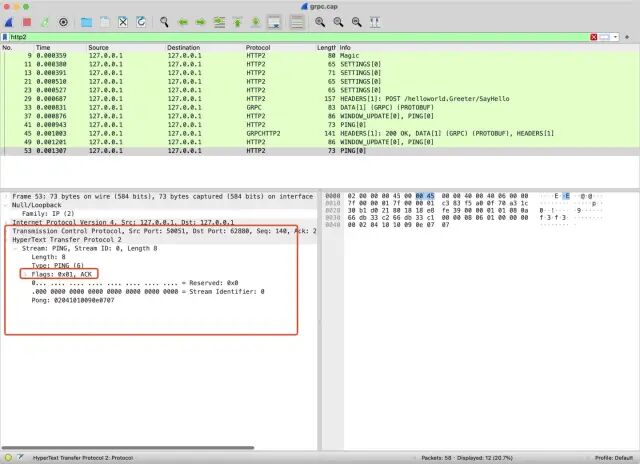Click hex offset 0040 row
The image size is (640, 464).
coord(332,225)
